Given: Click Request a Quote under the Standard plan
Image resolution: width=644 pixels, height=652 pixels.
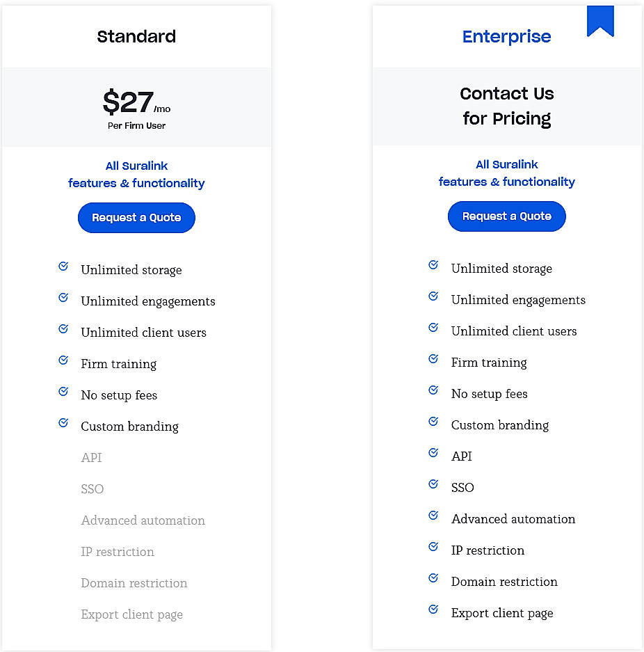Looking at the screenshot, I should pos(136,217).
